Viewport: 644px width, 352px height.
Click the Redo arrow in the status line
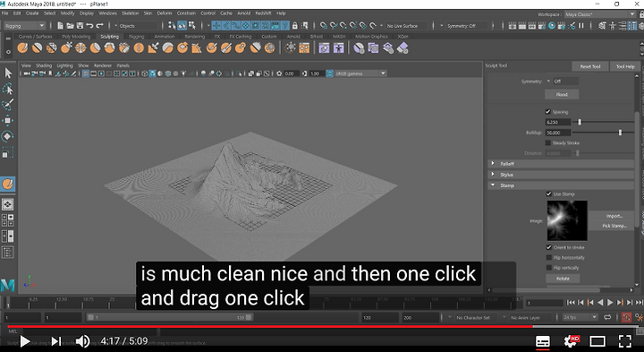100,26
